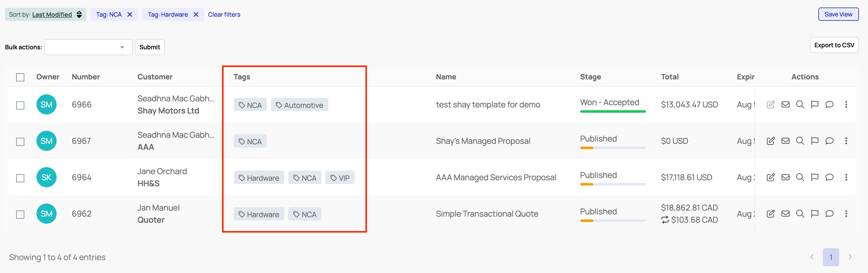Click Clear filters link
Viewport: 868px width, 273px height.
224,14
